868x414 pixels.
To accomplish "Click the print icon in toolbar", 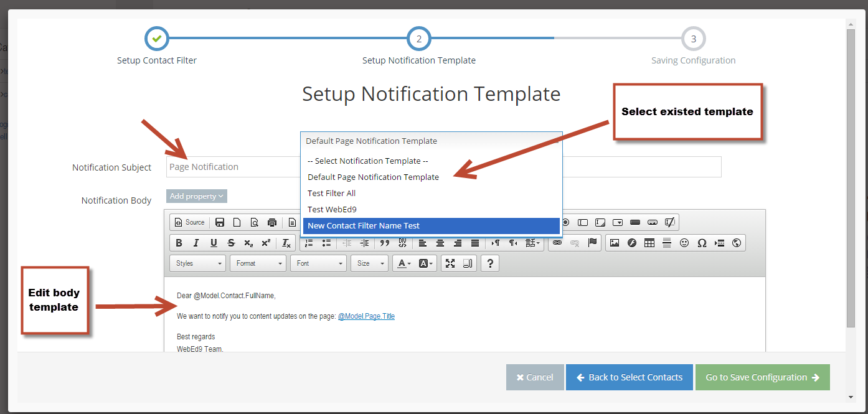I will [x=271, y=222].
